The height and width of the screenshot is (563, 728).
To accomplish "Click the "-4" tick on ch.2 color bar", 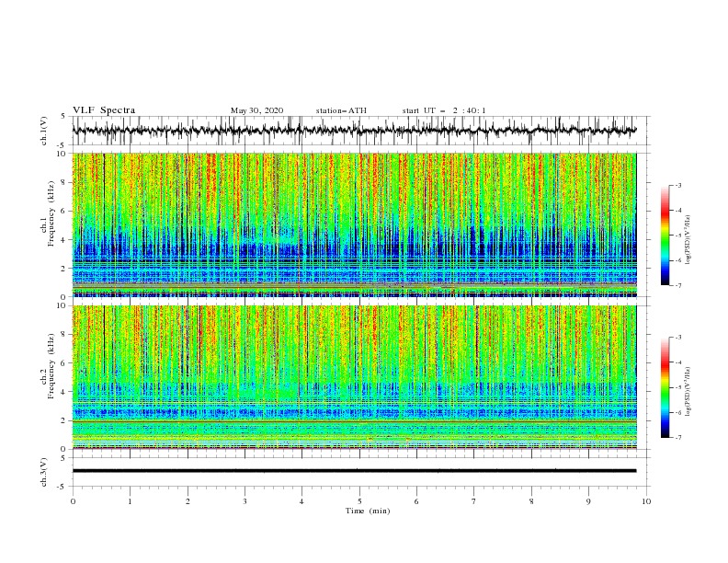I will (677, 362).
